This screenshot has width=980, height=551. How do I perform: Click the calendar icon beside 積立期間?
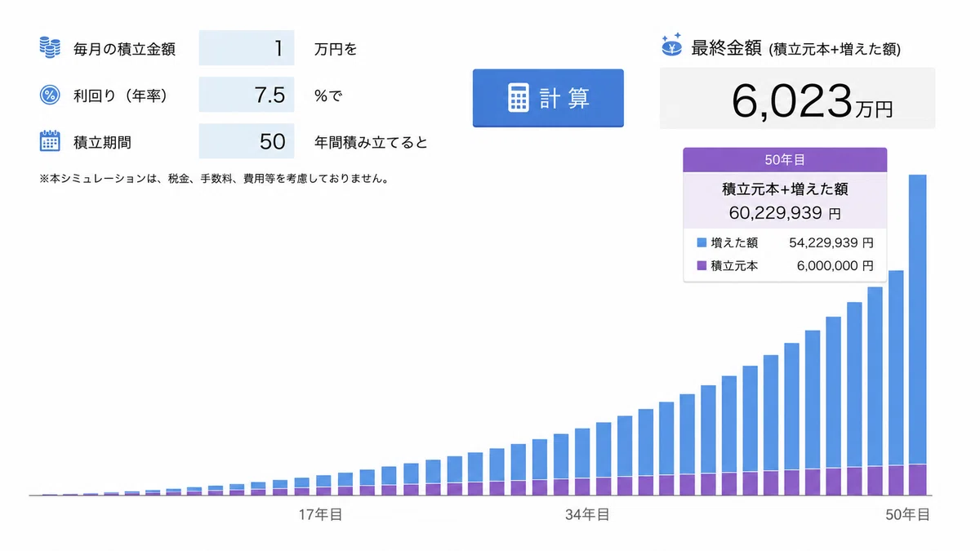(x=51, y=142)
